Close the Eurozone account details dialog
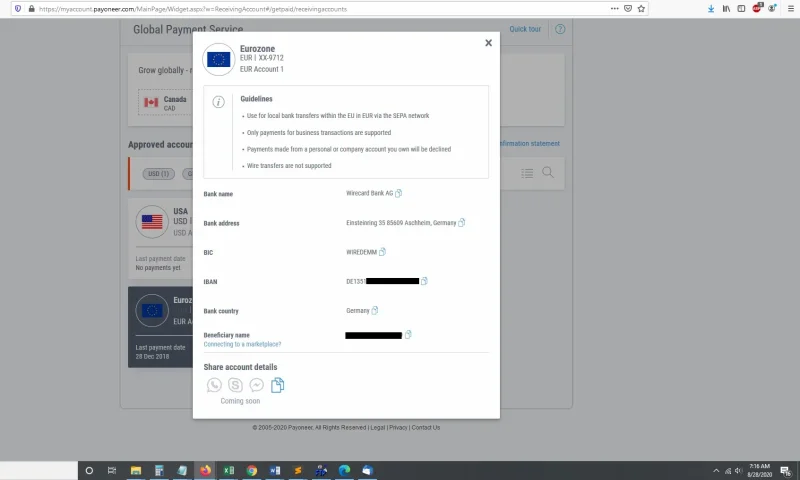Viewport: 800px width, 480px height. pos(488,43)
